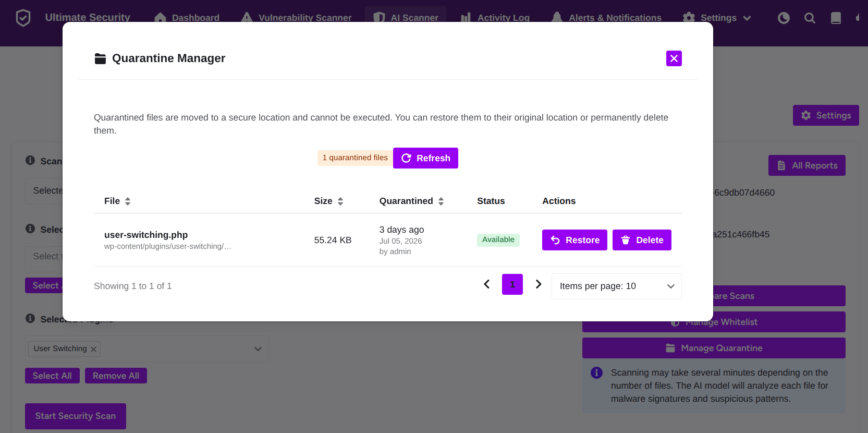Screen dimensions: 868x433
Task: Click the wp-content/plugins/user-switching path text
Action: (x=167, y=246)
